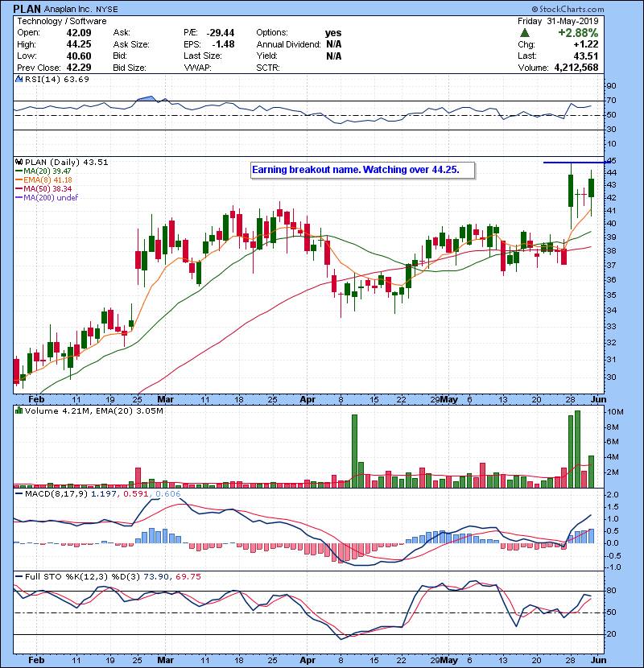The height and width of the screenshot is (668, 644).
Task: Click the MA(50) 38.34 legend entry
Action: 43,188
